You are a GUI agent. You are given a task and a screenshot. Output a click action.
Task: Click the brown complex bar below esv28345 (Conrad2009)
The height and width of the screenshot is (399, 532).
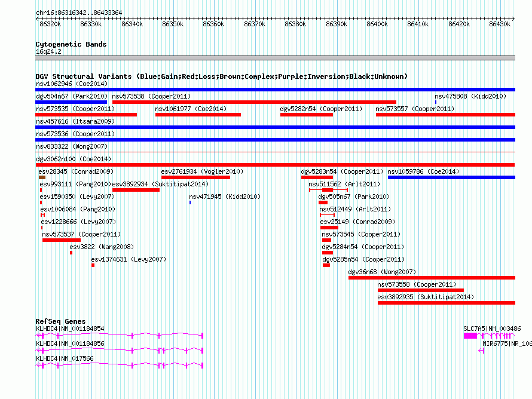coord(42,177)
